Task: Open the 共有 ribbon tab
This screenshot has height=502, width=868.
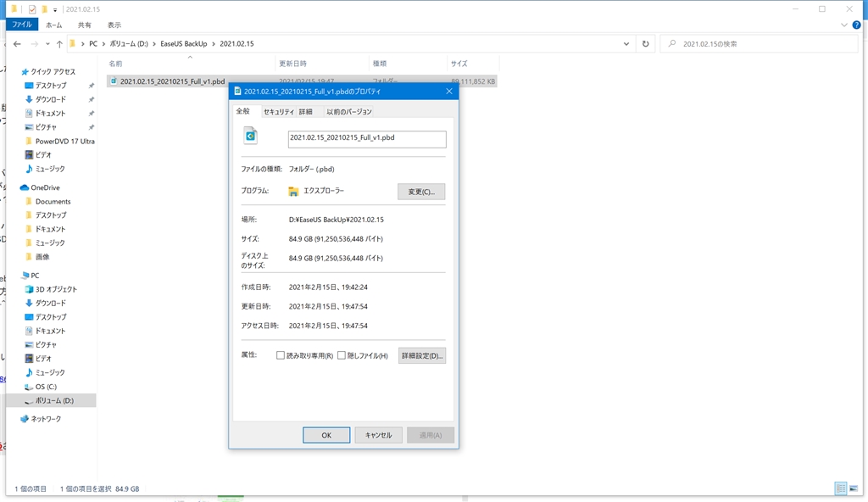Action: 85,25
